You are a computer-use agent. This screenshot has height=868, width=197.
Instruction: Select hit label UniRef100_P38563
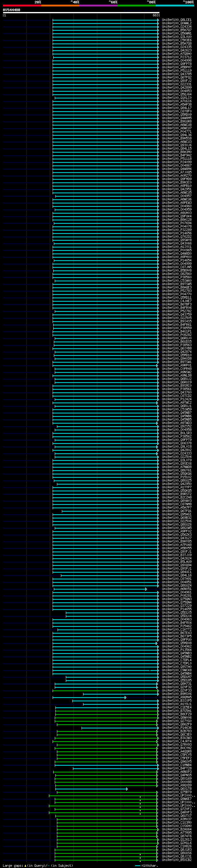pos(176,345)
